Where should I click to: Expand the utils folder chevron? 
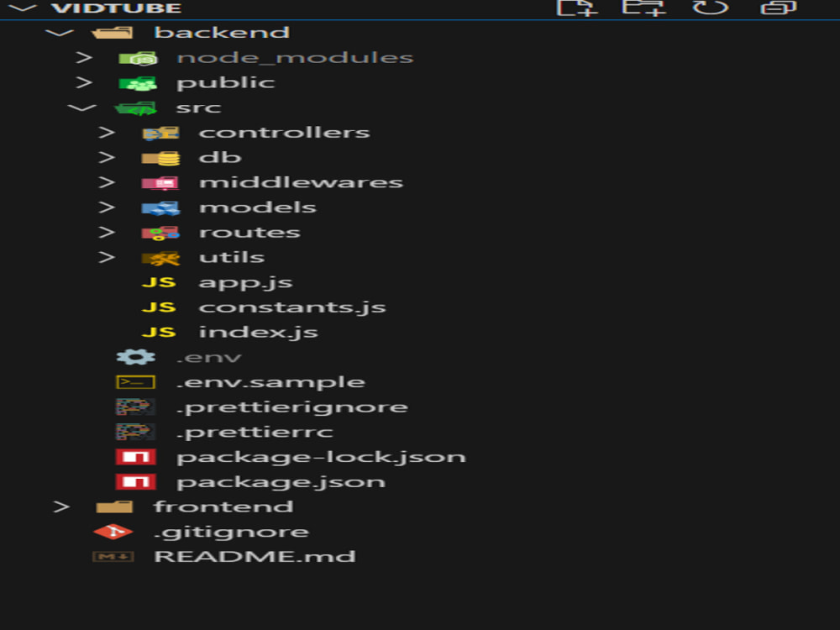tap(107, 258)
